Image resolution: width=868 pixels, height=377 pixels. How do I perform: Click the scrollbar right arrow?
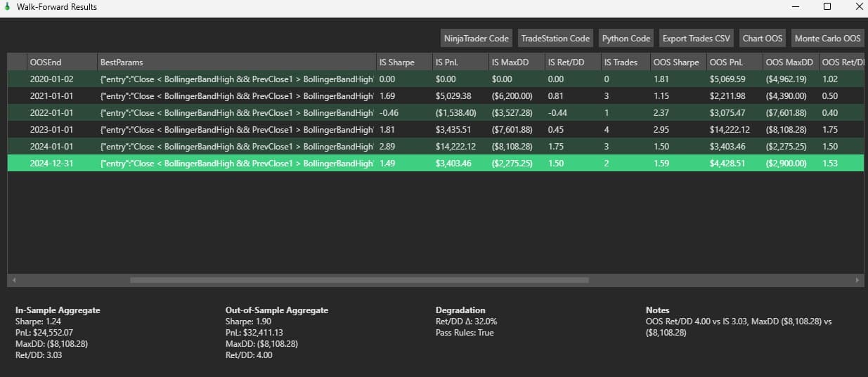pos(857,280)
